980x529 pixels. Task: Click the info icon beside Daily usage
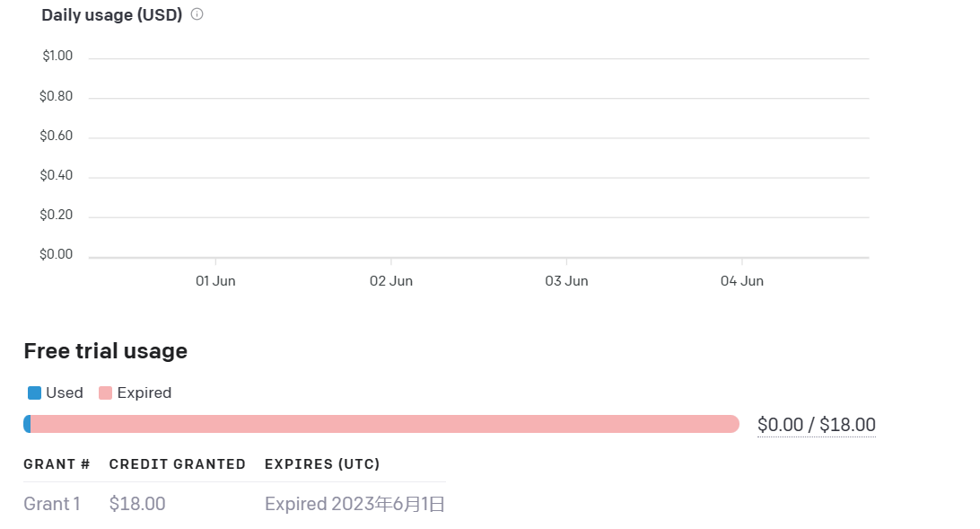click(x=196, y=13)
